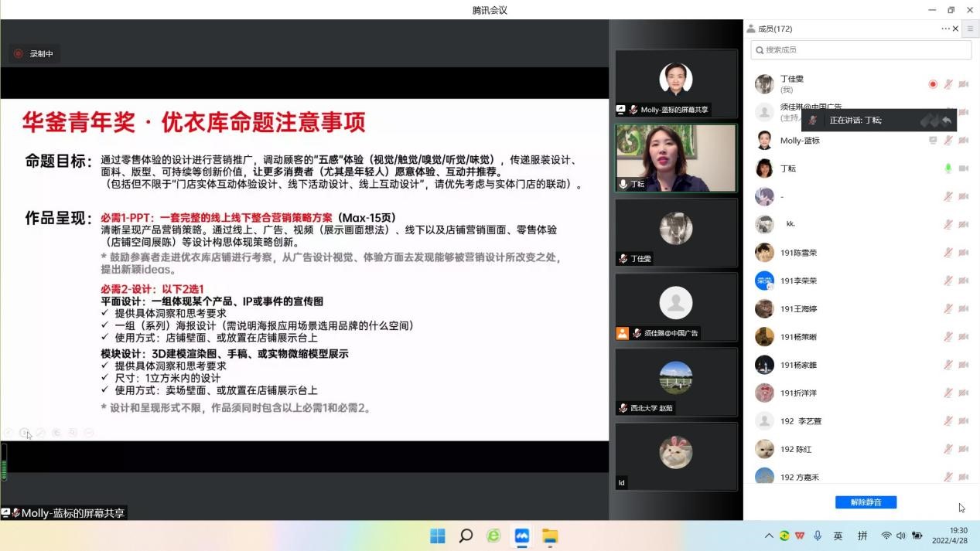This screenshot has height=551, width=980.
Task: Click mic icon on 正在讲话 speaking popup
Action: pyautogui.click(x=812, y=121)
